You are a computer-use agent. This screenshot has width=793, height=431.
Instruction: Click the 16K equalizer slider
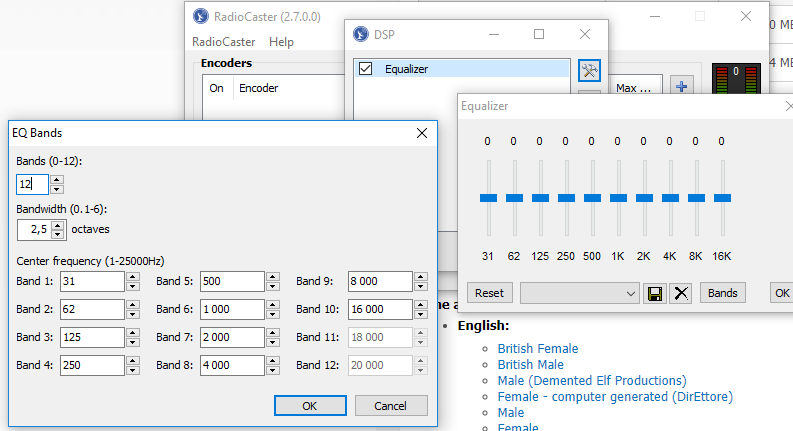722,198
